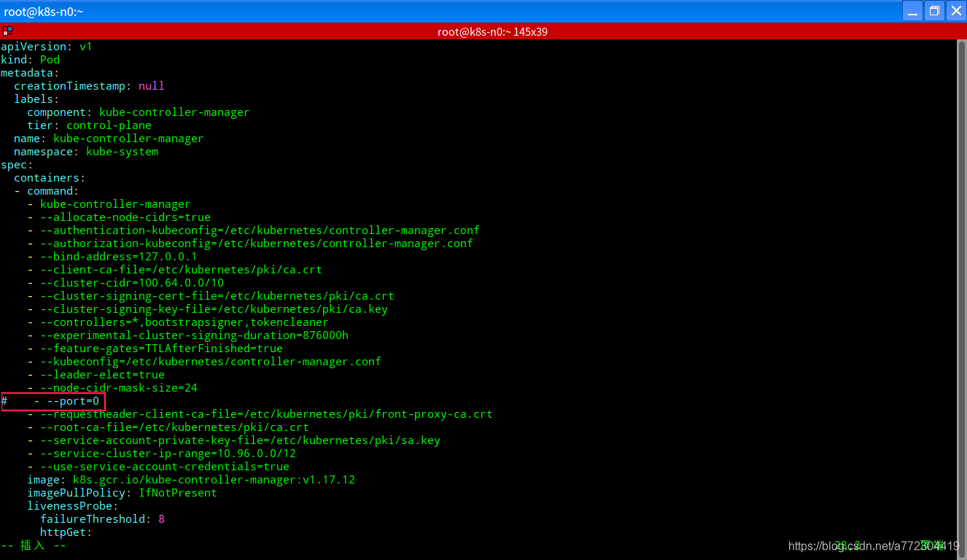Click the - command: line
The height and width of the screenshot is (560, 967).
click(47, 190)
